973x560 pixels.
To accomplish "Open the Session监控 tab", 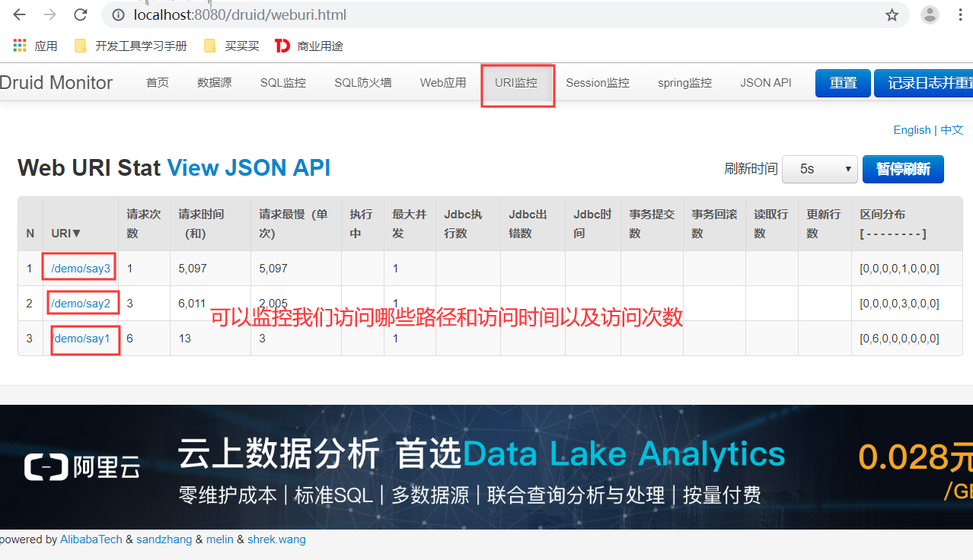I will (597, 82).
